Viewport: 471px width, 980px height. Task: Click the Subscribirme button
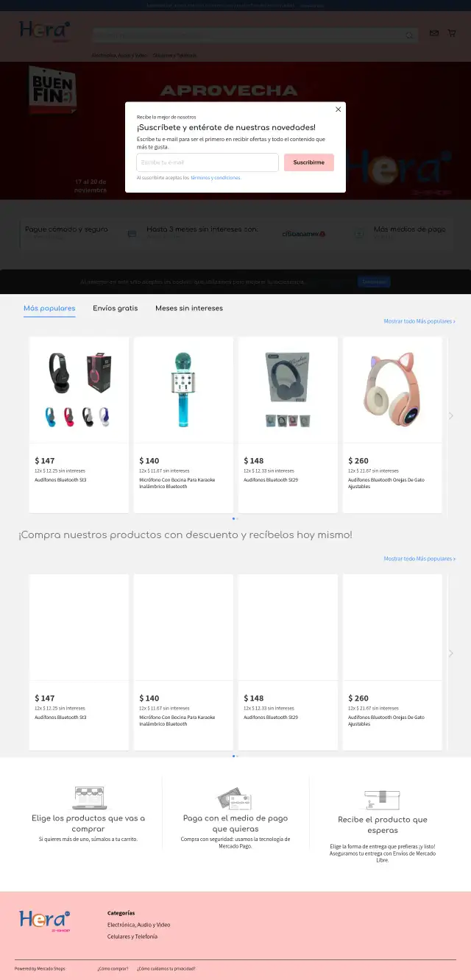click(x=309, y=162)
